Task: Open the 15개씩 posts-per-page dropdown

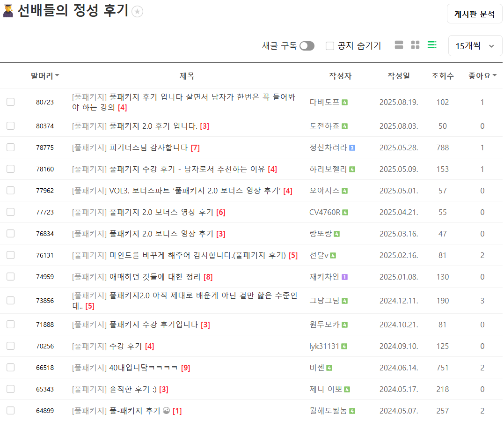Action: click(x=475, y=45)
